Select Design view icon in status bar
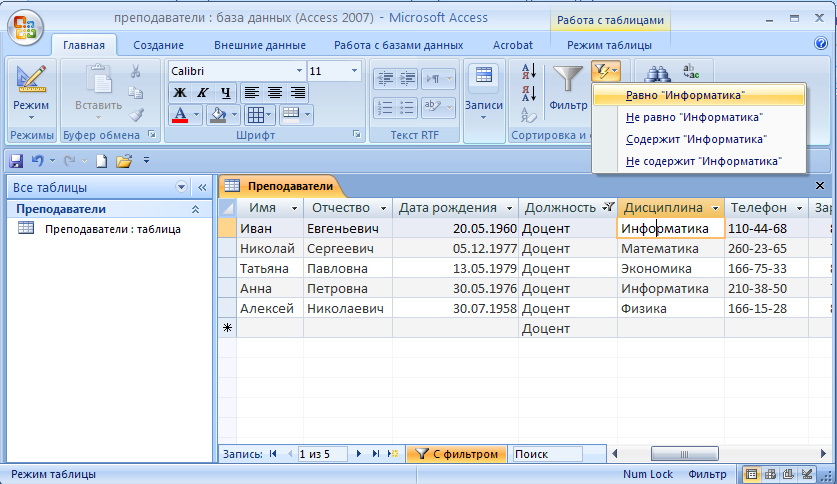Screen dimensions: 837x484 (x=807, y=474)
